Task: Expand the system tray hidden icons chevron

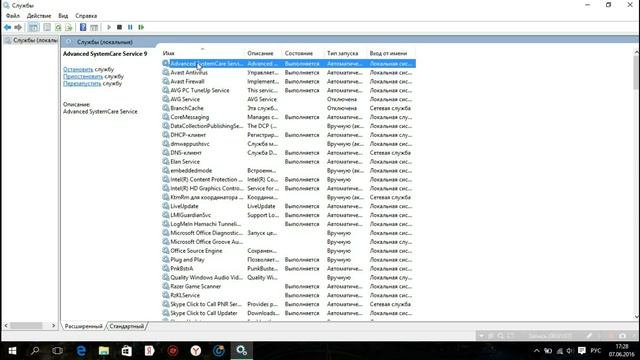Action: (536, 351)
